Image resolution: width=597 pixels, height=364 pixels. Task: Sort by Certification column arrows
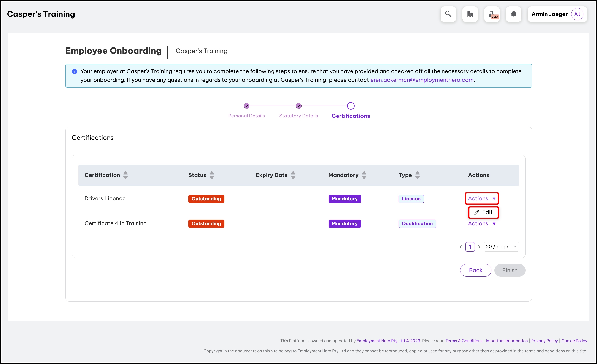[x=125, y=175]
